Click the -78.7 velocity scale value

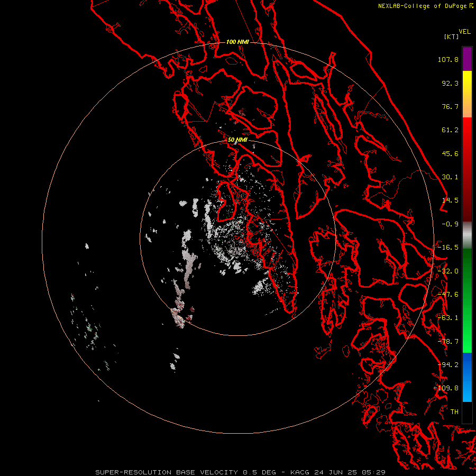point(448,342)
